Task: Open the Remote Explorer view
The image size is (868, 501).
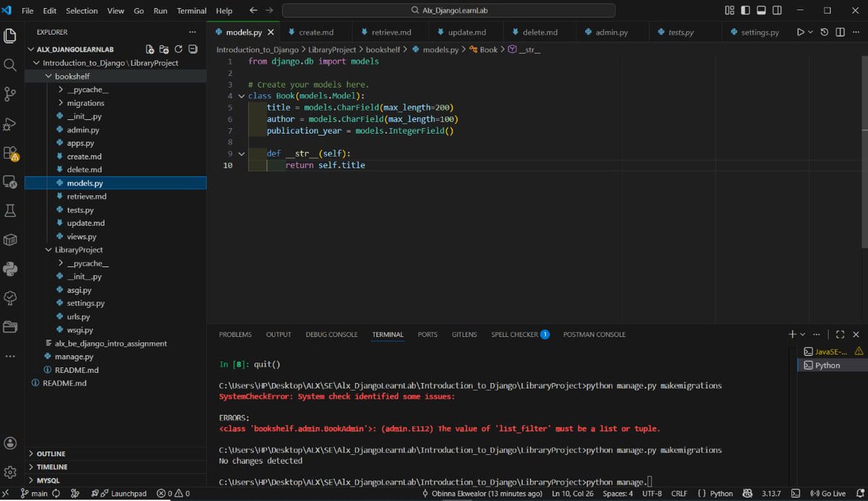Action: click(x=10, y=181)
